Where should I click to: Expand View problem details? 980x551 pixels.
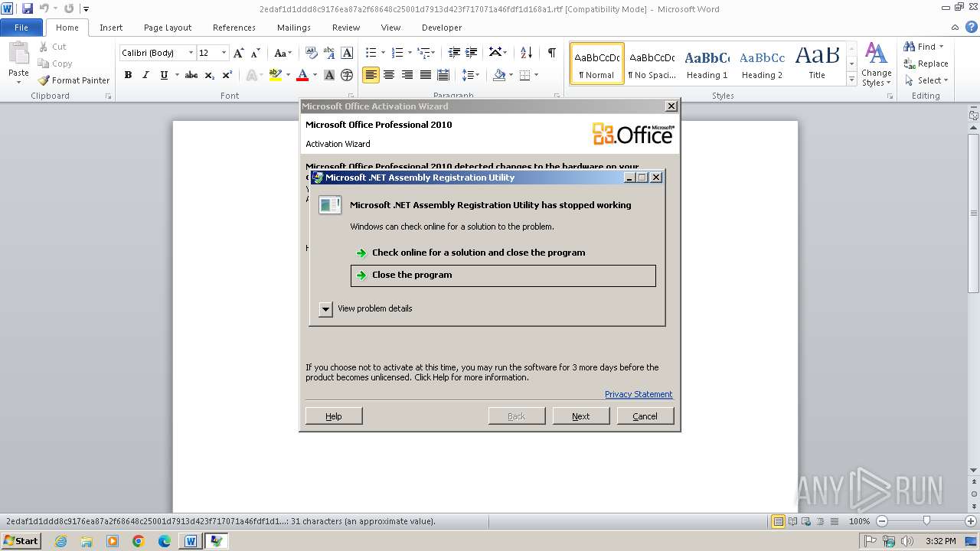325,308
